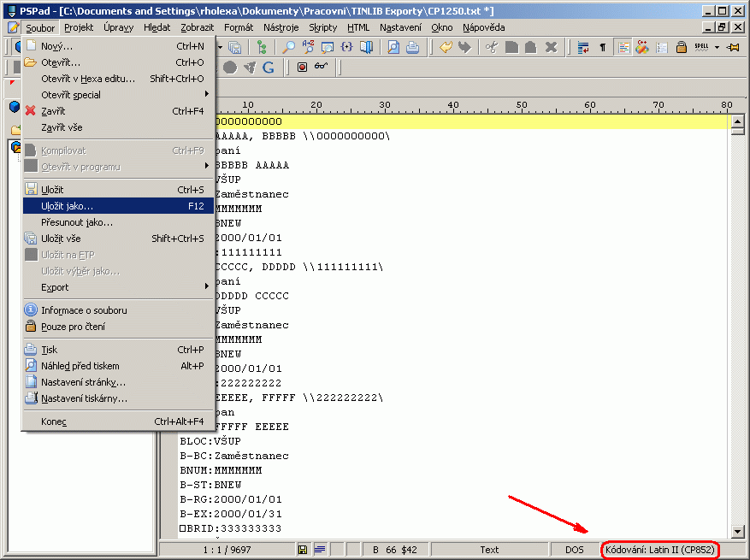Screen dimensions: 750x560
Task: Click the macro record button icon
Action: click(x=302, y=67)
